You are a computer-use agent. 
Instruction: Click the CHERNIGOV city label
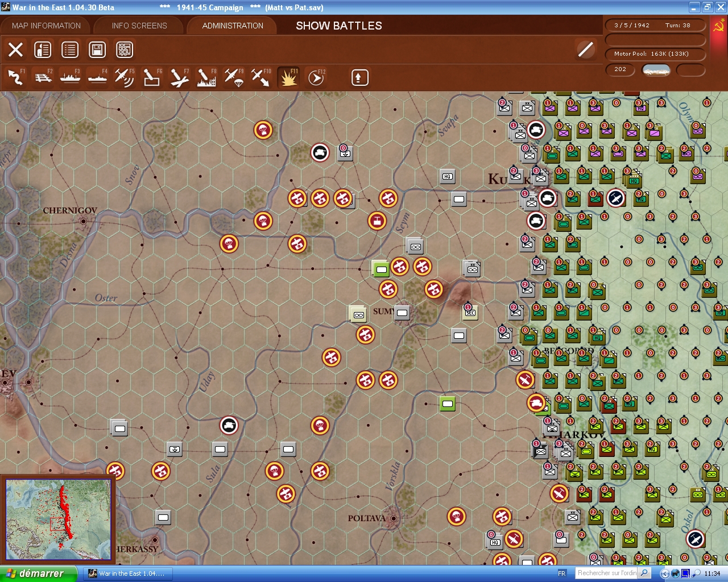pos(70,210)
